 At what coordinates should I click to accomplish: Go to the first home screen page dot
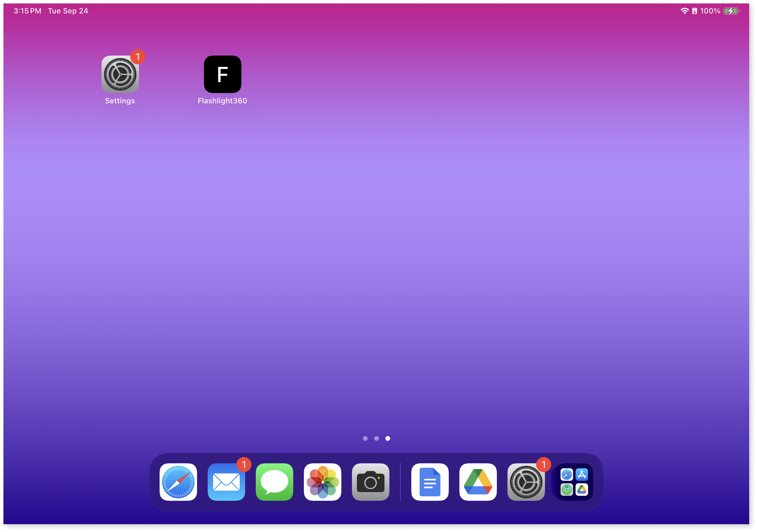pos(365,439)
